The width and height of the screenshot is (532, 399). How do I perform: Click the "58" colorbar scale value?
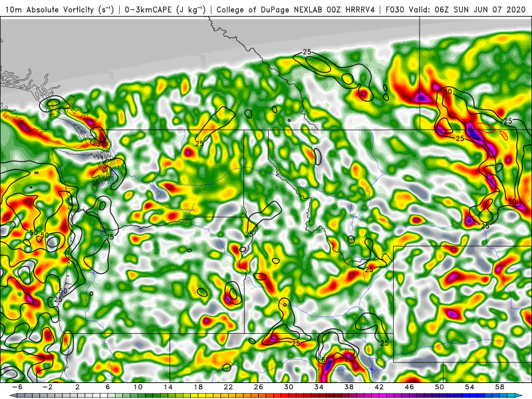500,387
